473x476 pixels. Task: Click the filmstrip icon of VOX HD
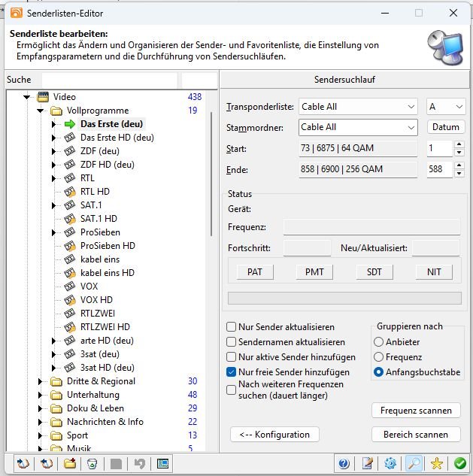tap(70, 299)
